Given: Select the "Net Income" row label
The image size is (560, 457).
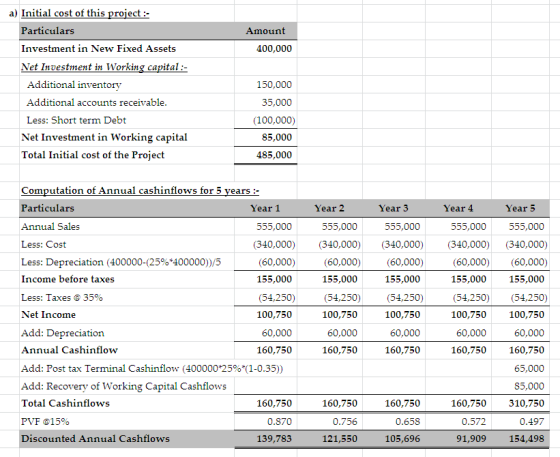Looking at the screenshot, I should click(49, 315).
